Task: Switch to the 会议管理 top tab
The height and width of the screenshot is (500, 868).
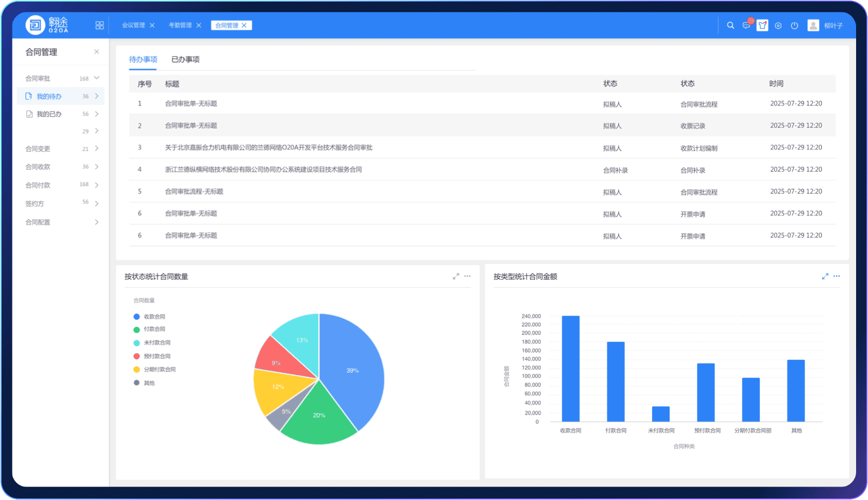Action: pos(133,25)
